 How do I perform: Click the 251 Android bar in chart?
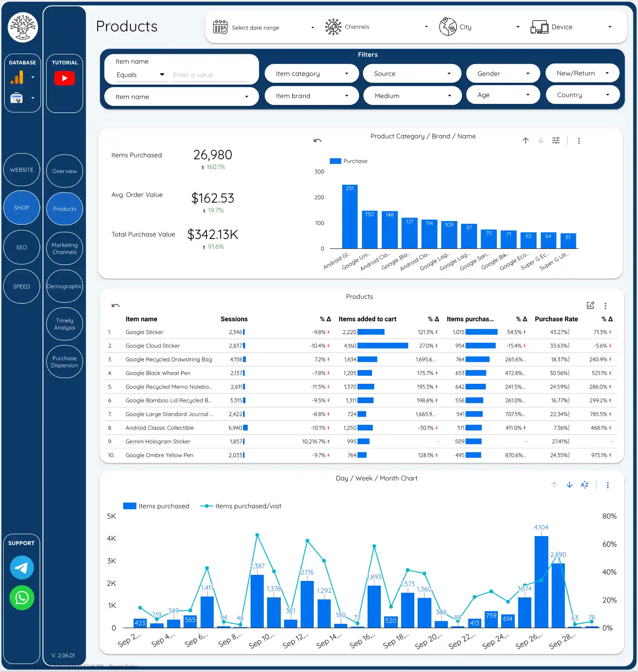click(x=350, y=217)
